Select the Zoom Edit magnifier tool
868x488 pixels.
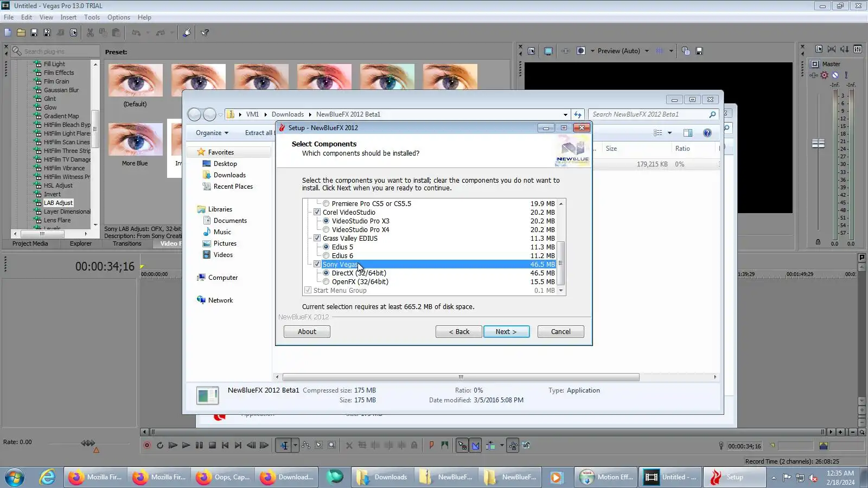click(332, 445)
